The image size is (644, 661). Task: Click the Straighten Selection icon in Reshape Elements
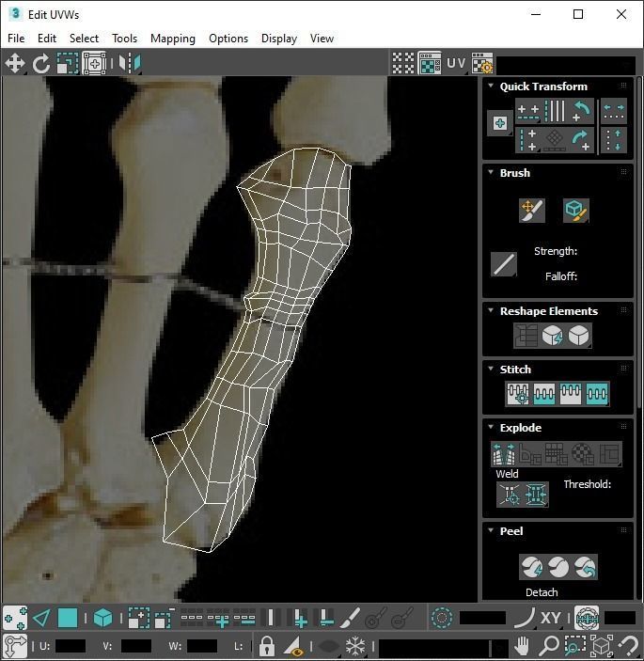point(526,336)
